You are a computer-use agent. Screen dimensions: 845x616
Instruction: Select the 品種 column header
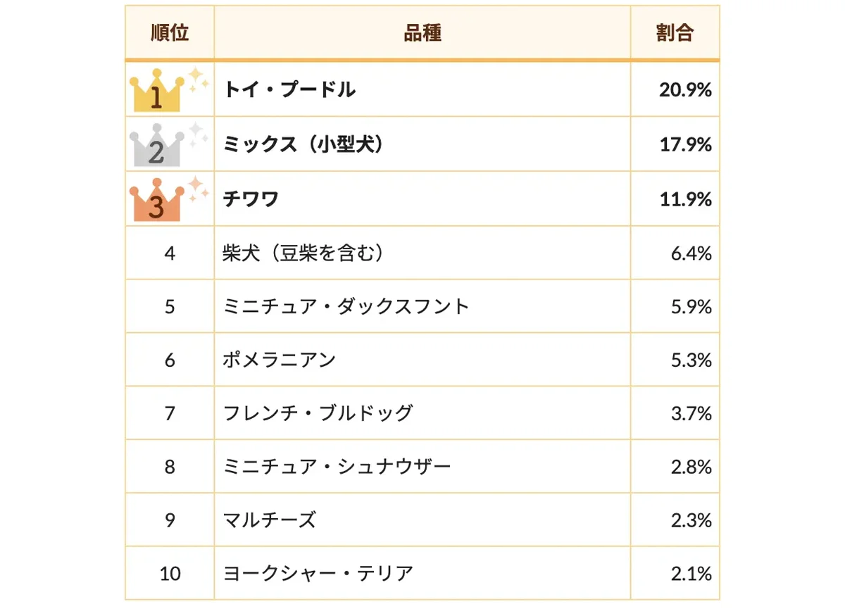[x=423, y=33]
